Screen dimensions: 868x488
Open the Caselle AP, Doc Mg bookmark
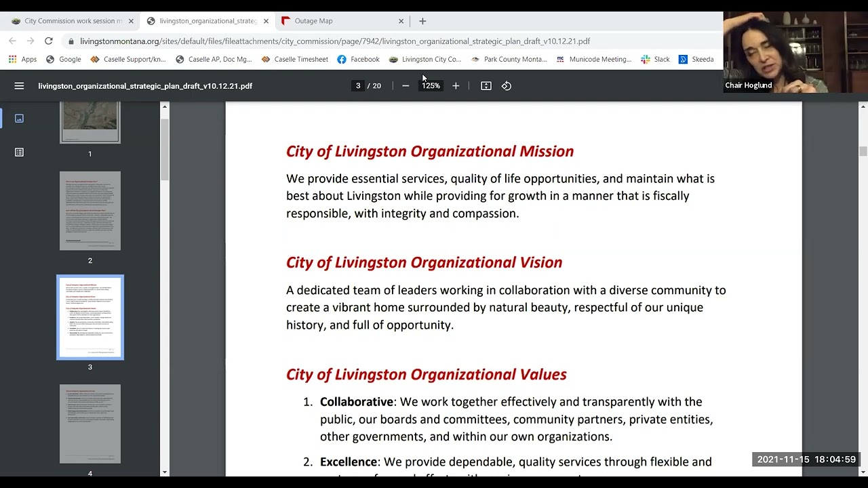[214, 60]
